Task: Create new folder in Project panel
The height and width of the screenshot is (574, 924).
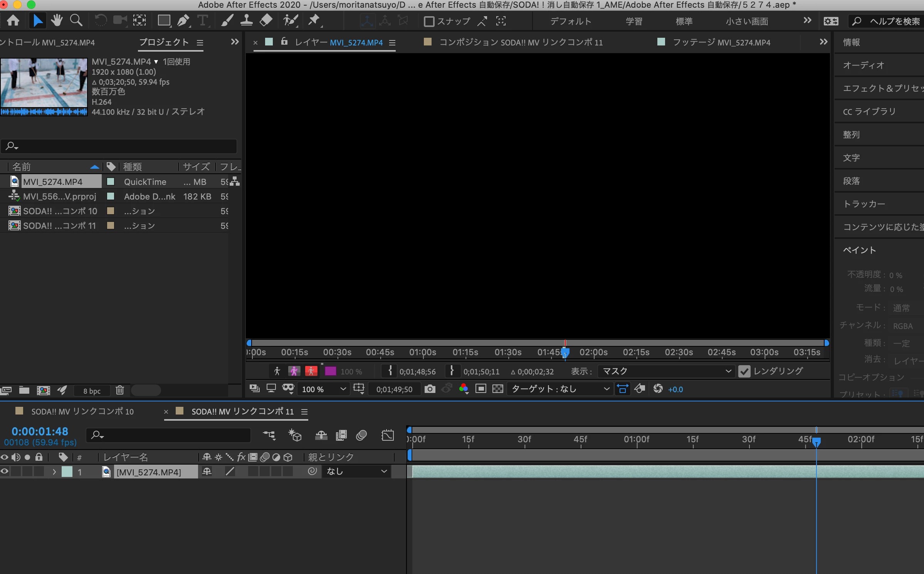Action: (24, 390)
